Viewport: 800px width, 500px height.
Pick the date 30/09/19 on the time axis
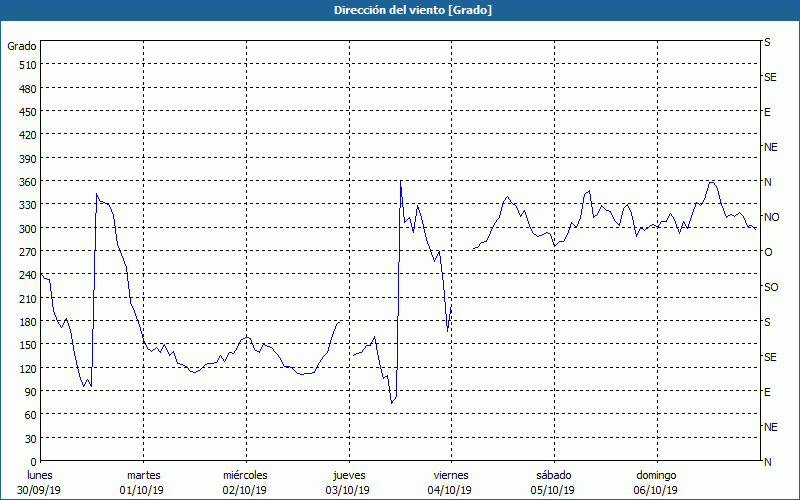point(39,490)
